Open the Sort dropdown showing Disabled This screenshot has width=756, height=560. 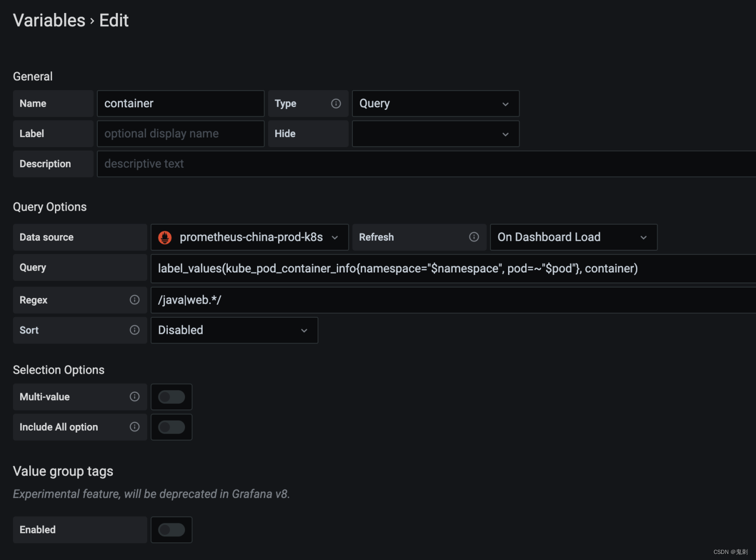coord(234,330)
